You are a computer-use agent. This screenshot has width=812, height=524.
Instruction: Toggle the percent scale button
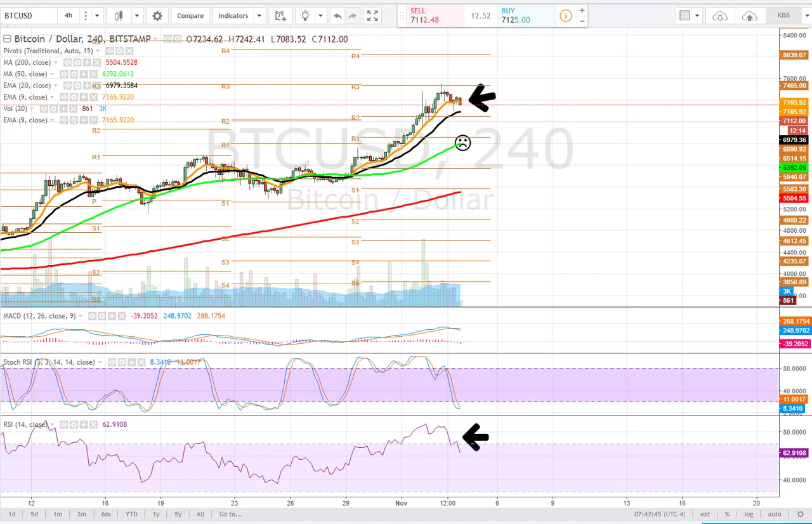[727, 514]
